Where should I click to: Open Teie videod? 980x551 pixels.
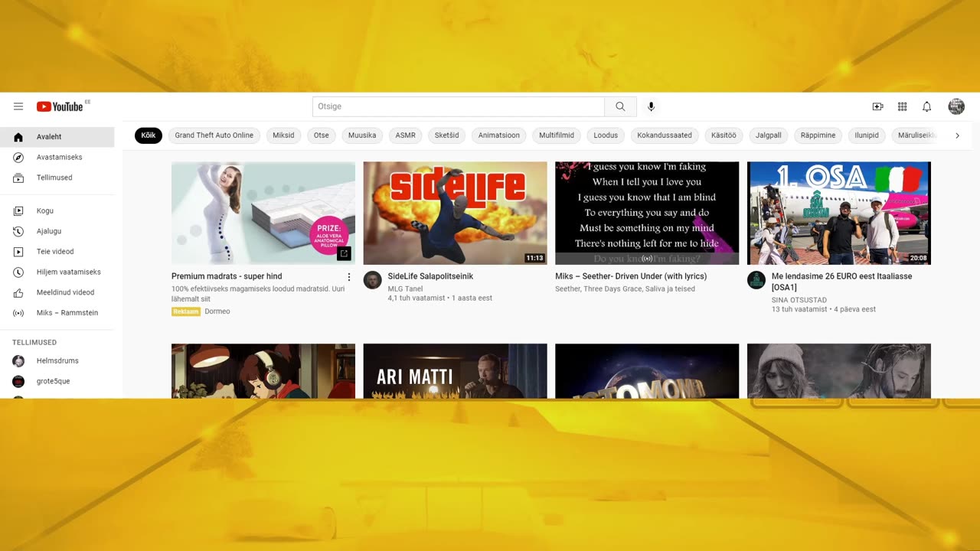57,251
